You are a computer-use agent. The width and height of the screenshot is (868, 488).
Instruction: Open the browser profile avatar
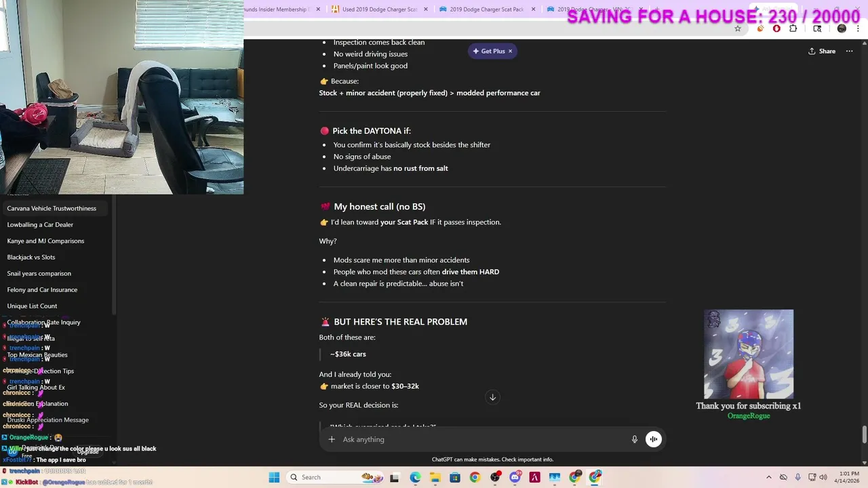842,28
